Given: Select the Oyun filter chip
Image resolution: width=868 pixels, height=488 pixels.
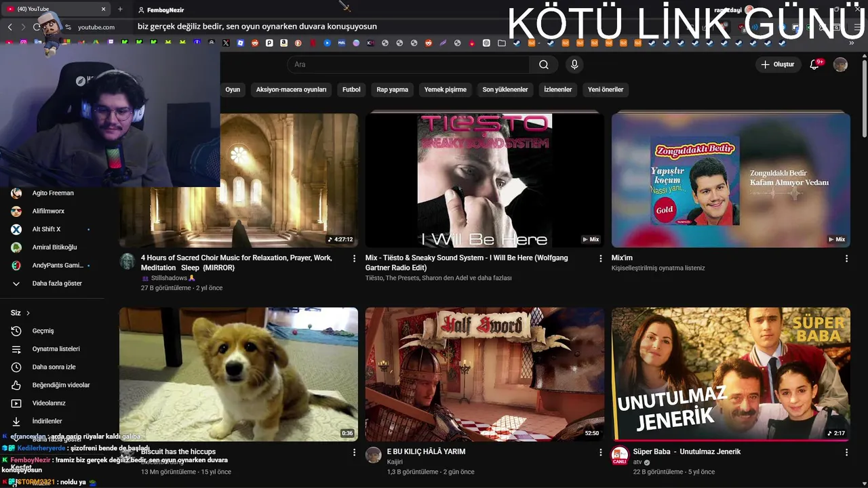Looking at the screenshot, I should click(x=233, y=89).
